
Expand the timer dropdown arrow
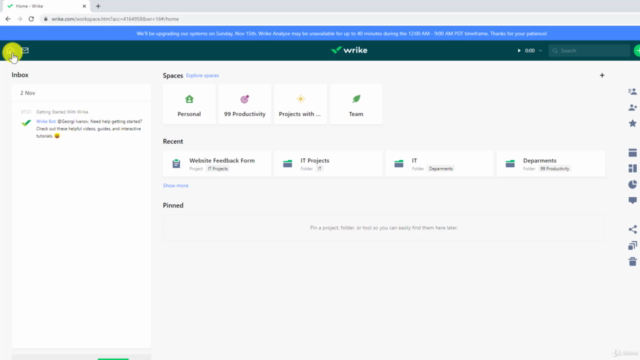point(540,51)
